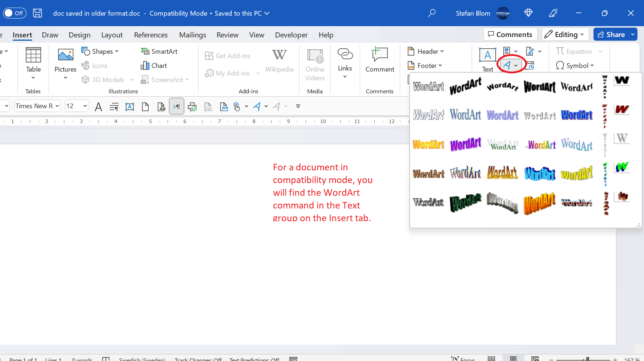Viewport: 644px width, 361px height.
Task: Select the dark green 3D WordArt style
Action: click(466, 202)
